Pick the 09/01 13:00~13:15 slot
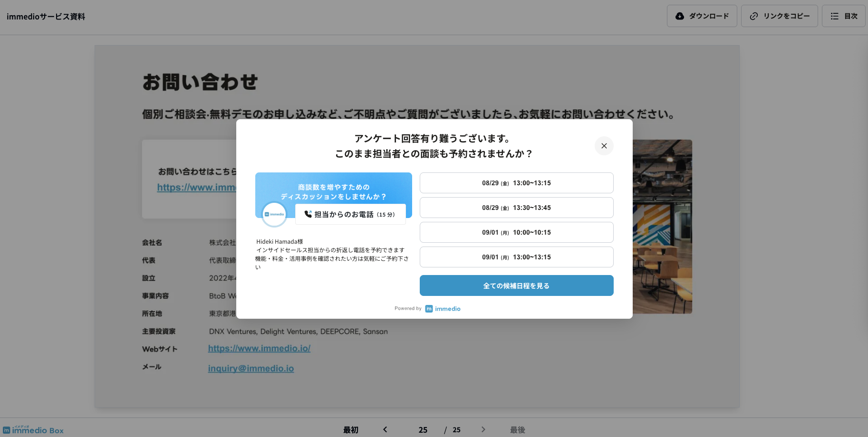 516,257
